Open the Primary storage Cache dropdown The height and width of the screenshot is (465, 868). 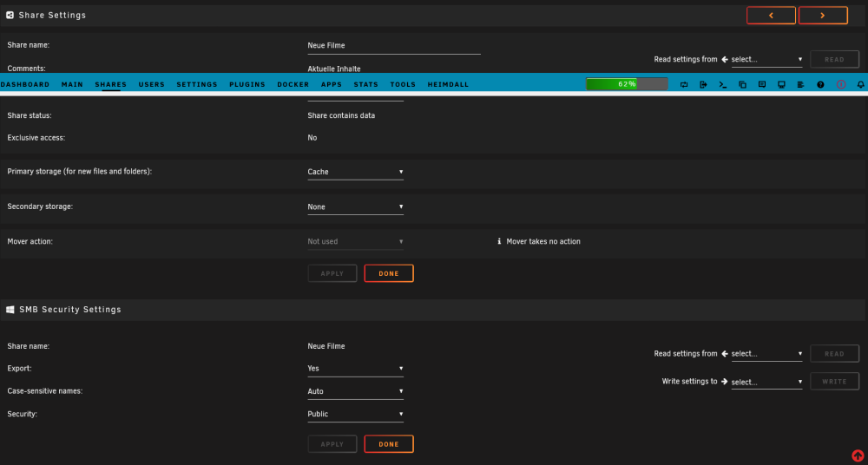click(355, 172)
